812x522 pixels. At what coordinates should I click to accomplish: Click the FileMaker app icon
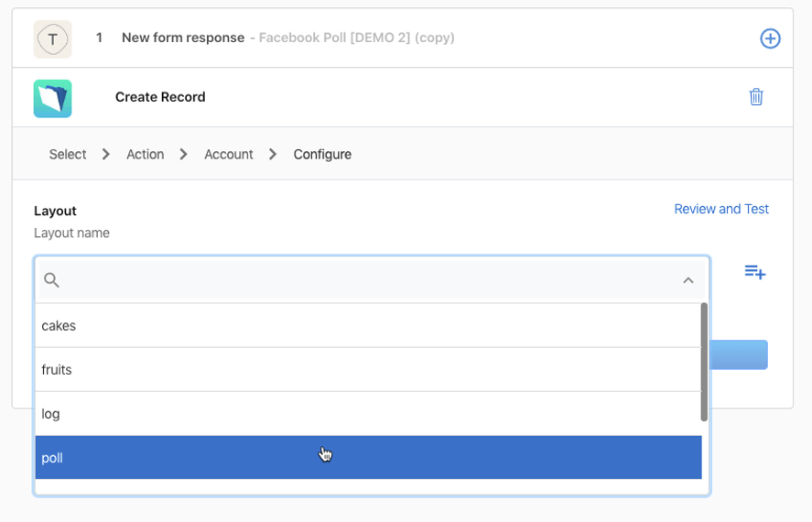(x=52, y=98)
